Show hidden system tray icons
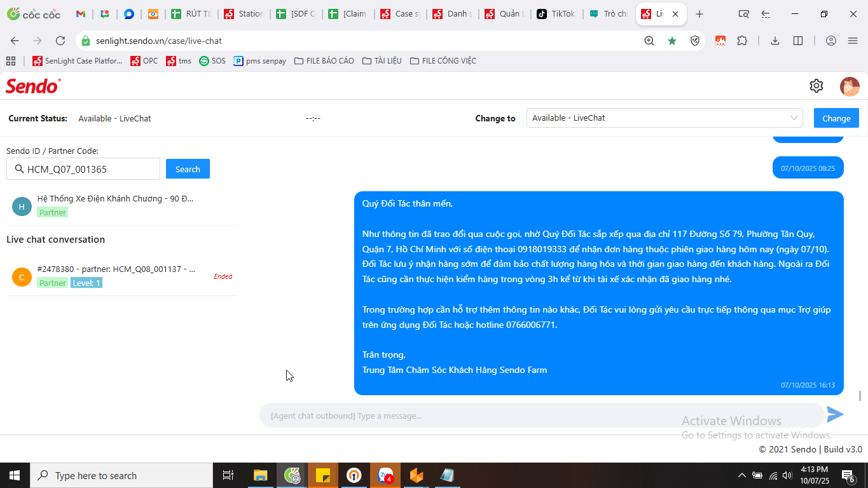 point(741,475)
